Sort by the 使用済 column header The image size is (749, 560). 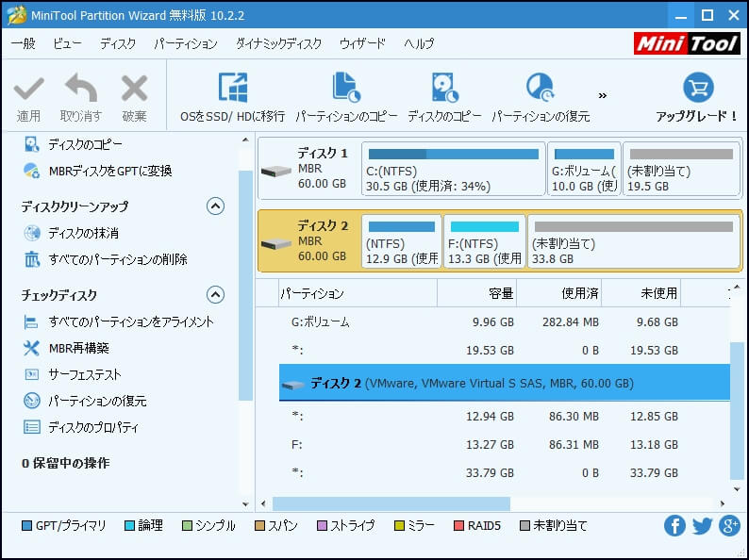tap(558, 293)
